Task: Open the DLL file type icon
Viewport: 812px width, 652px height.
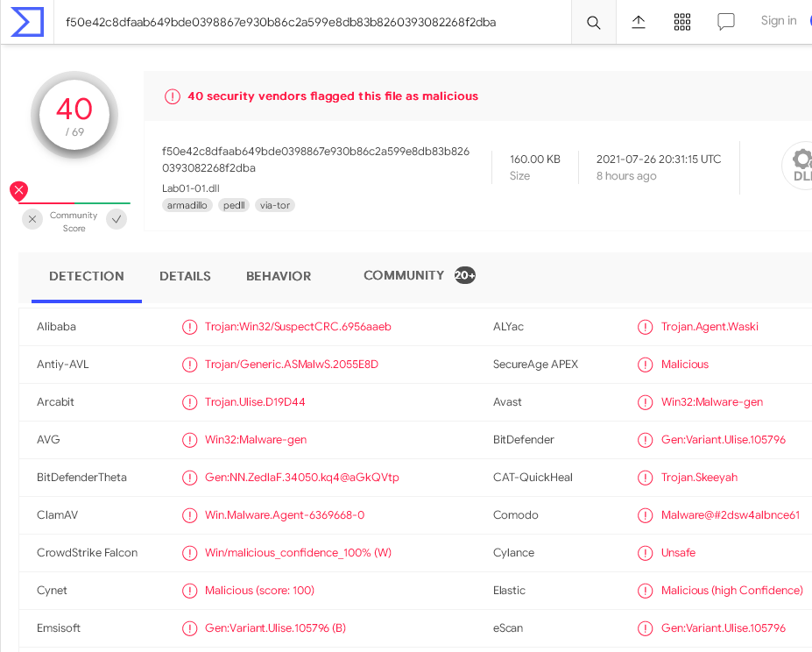Action: point(799,166)
